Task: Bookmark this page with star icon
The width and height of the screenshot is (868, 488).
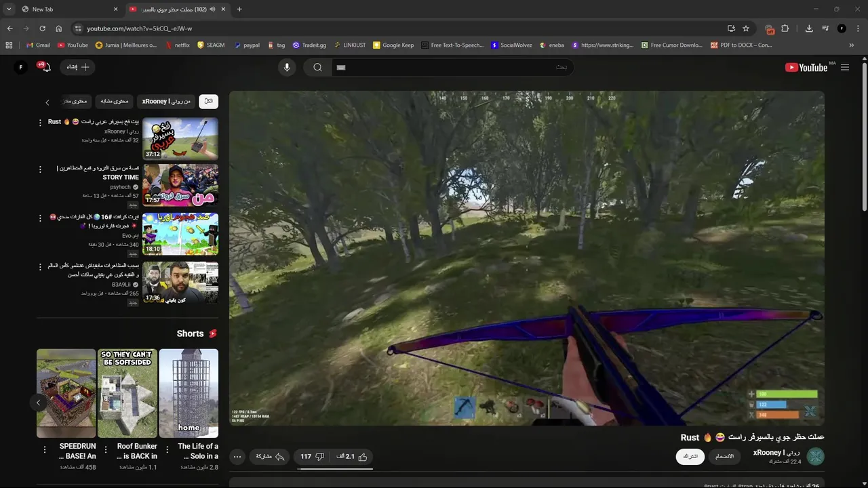Action: point(746,28)
